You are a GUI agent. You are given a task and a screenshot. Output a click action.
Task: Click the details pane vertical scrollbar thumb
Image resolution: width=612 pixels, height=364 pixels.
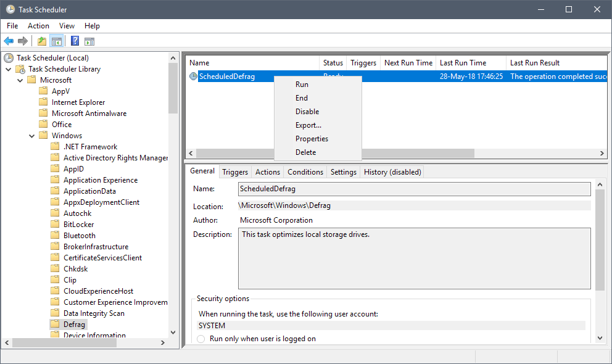tap(600, 240)
